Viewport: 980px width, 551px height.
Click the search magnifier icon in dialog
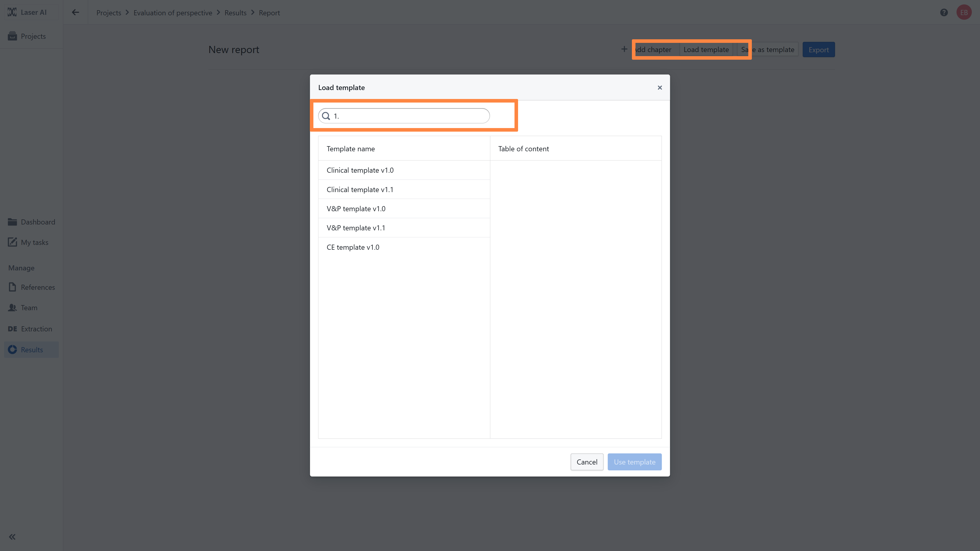click(326, 116)
